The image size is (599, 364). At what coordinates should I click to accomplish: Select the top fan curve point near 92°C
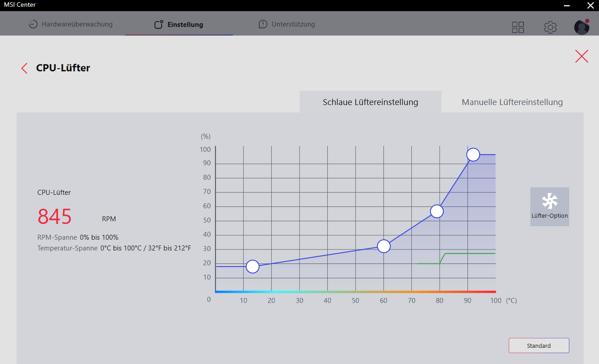pos(473,154)
